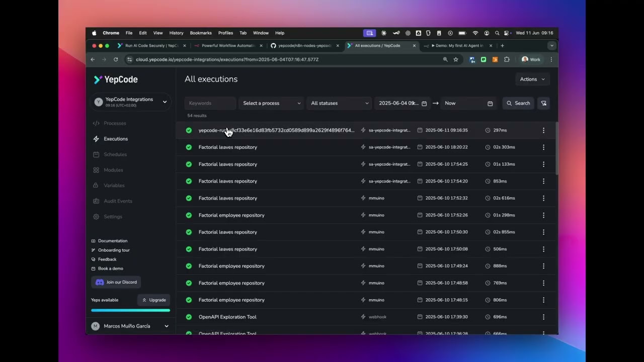Open the Now end-date calendar icon

490,104
